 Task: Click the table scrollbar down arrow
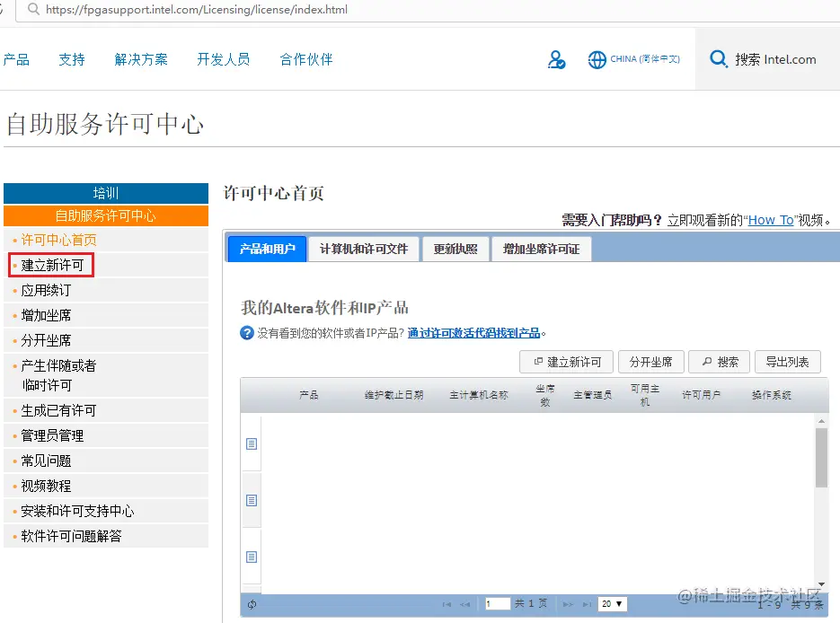pyautogui.click(x=821, y=584)
